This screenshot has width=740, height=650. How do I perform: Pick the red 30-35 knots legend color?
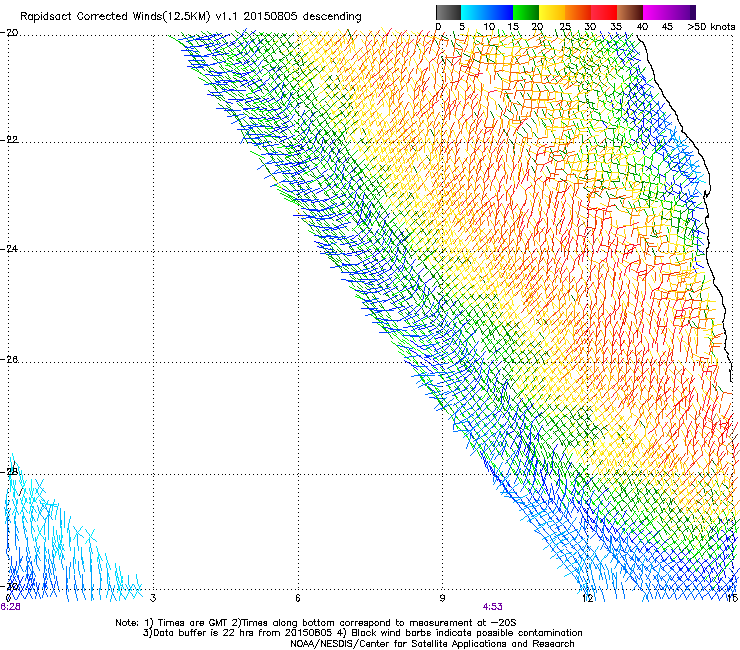point(604,12)
